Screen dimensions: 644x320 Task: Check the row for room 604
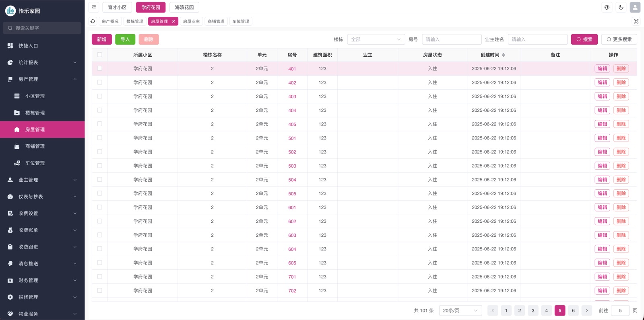(x=99, y=249)
